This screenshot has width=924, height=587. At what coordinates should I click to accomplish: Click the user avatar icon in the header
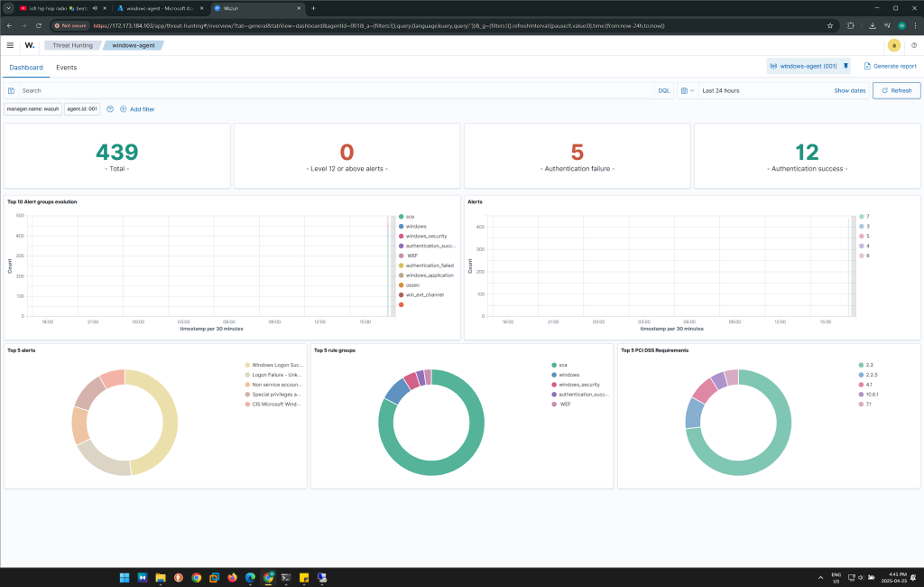pyautogui.click(x=894, y=45)
